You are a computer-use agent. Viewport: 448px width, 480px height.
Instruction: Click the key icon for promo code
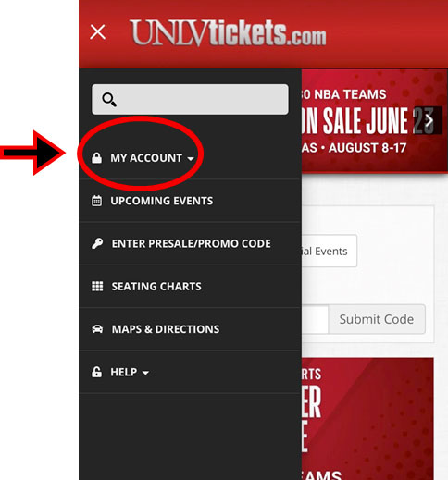97,243
